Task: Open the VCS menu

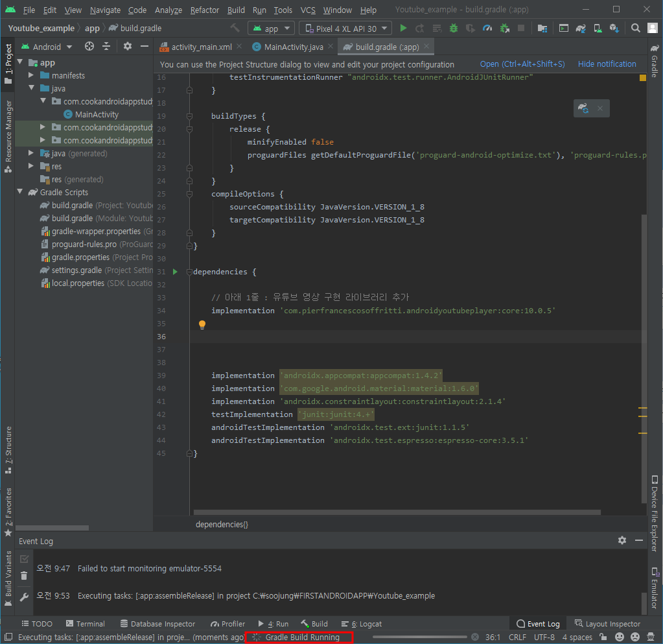Action: click(x=308, y=10)
